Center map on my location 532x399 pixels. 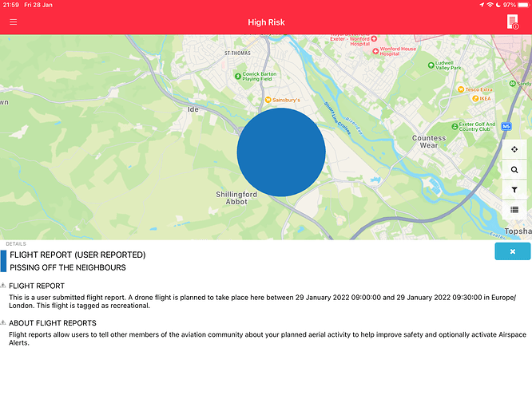514,149
